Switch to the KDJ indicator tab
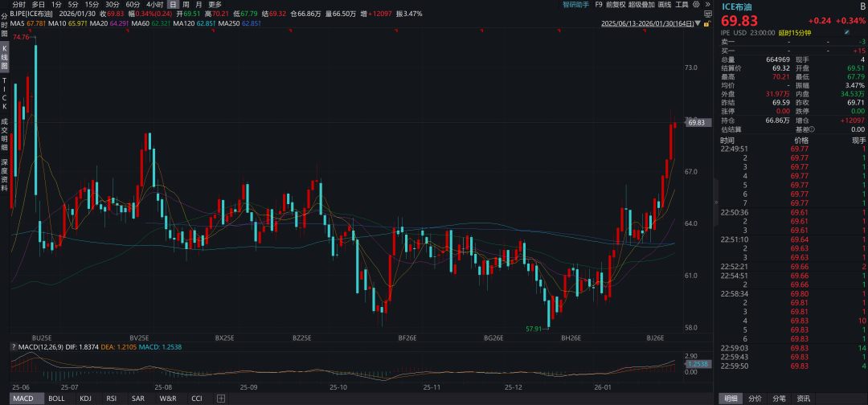The height and width of the screenshot is (405, 868). click(x=85, y=398)
